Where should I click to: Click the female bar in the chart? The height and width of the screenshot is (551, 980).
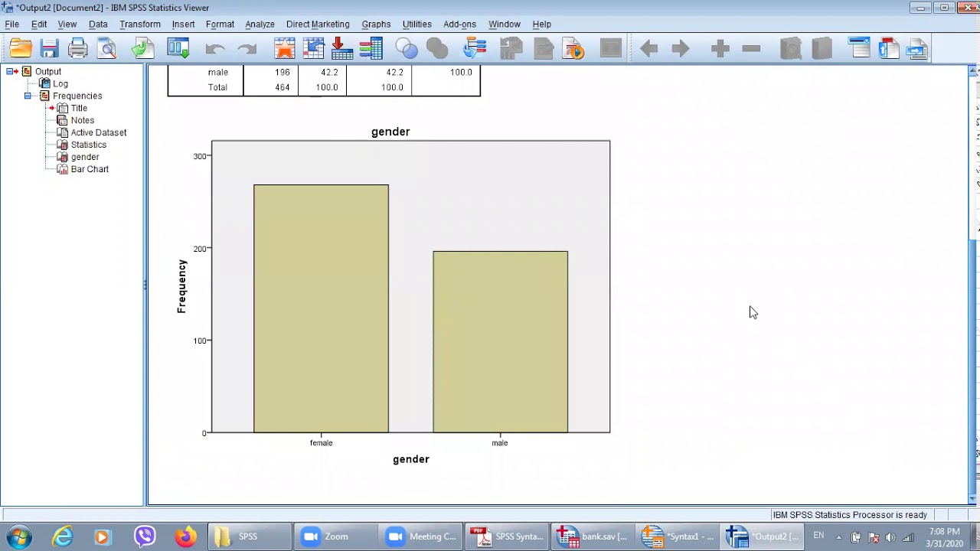[x=321, y=308]
